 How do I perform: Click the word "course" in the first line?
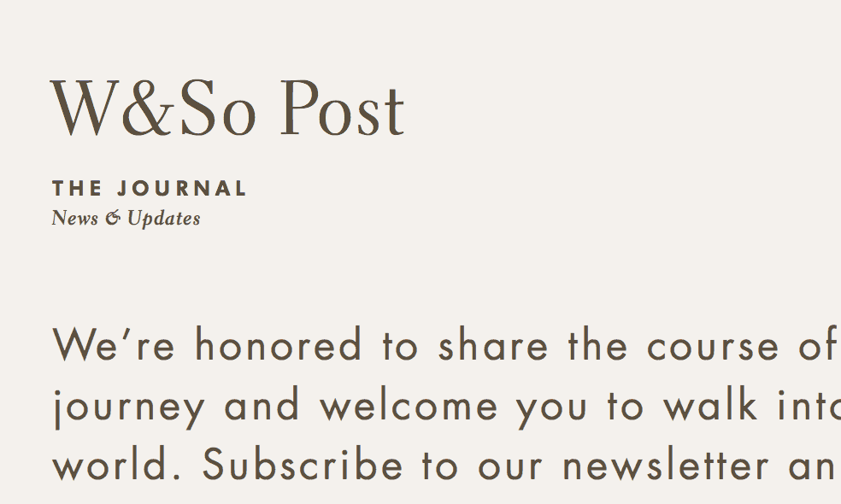(x=713, y=346)
